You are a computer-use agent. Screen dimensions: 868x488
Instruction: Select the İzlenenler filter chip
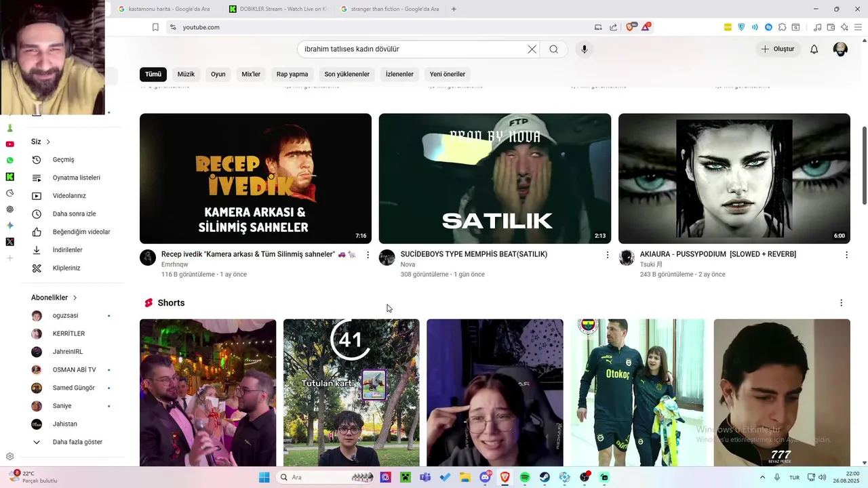point(399,74)
